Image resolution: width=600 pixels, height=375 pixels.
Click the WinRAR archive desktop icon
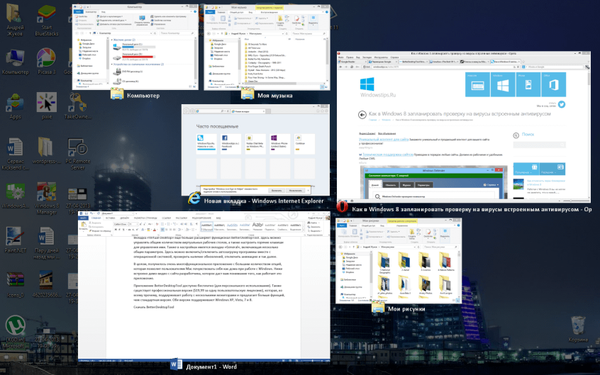coord(15,284)
